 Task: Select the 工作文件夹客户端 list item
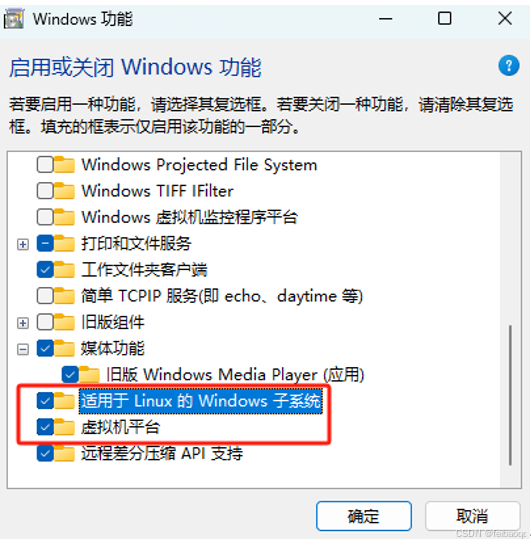point(144,270)
